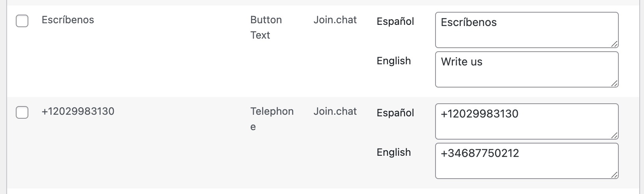Click the 'Button Text' name label

266,28
